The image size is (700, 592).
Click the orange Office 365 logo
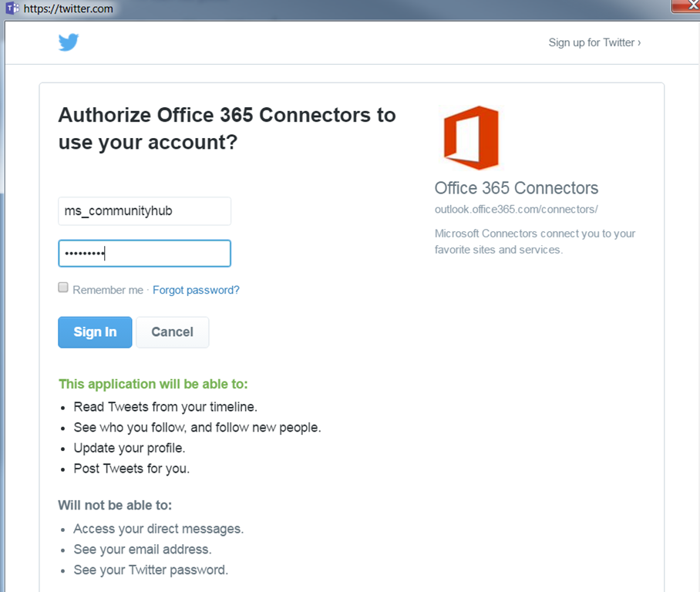pyautogui.click(x=471, y=138)
